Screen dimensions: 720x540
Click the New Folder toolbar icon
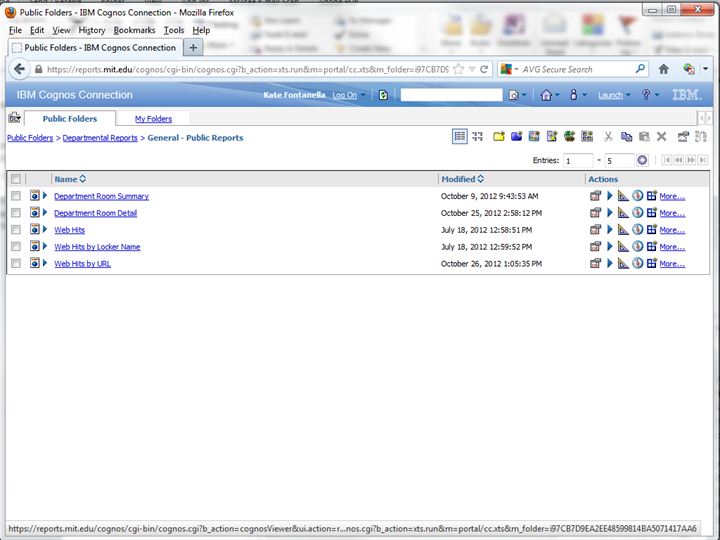tap(499, 136)
